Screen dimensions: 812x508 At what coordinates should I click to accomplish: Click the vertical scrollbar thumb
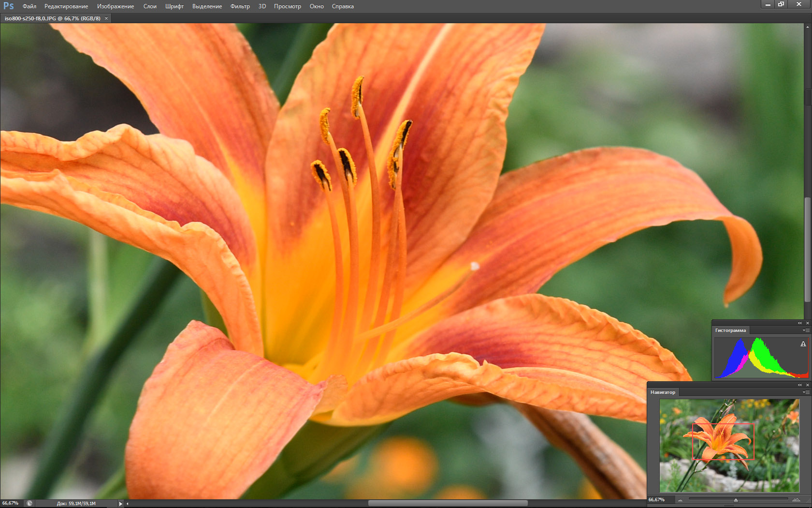(808, 251)
